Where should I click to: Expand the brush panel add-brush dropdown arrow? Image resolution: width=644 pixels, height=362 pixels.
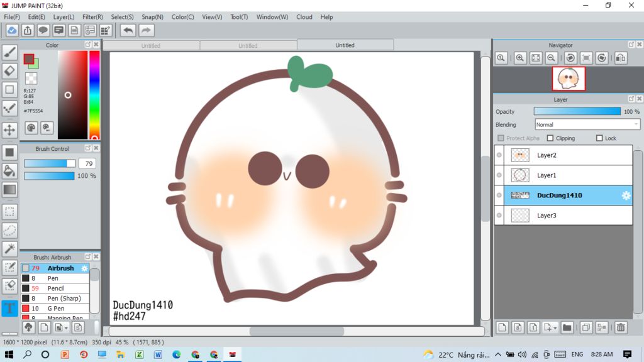tap(66, 328)
